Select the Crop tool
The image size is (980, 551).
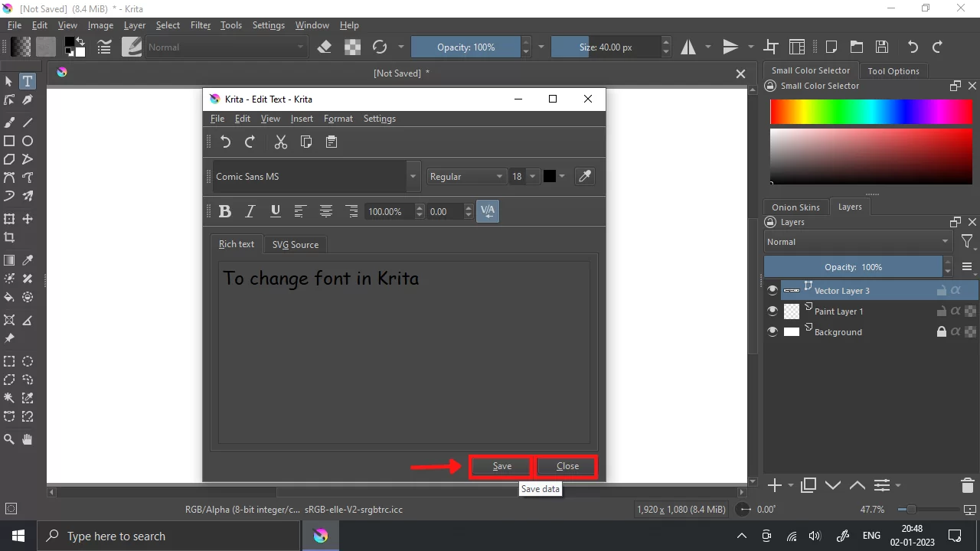coord(9,237)
